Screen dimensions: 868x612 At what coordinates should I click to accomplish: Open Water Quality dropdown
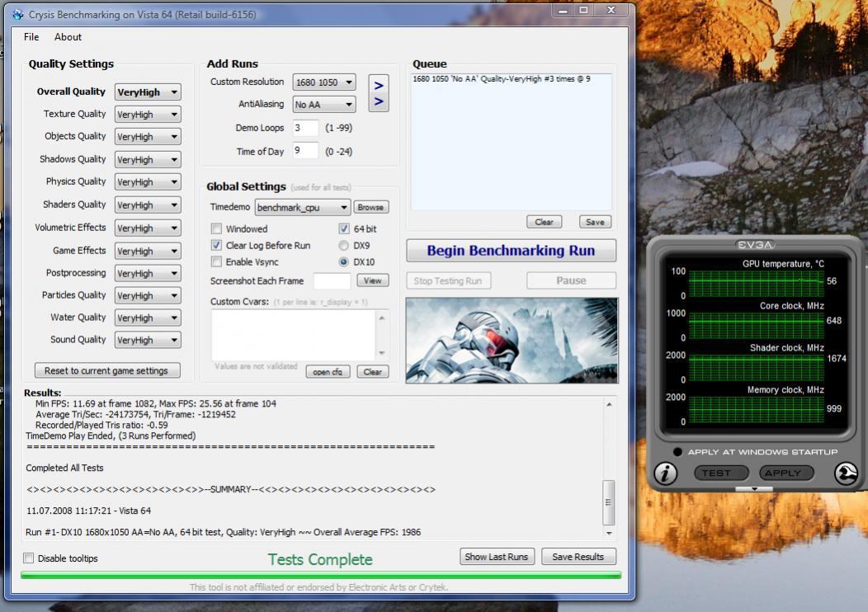click(148, 318)
